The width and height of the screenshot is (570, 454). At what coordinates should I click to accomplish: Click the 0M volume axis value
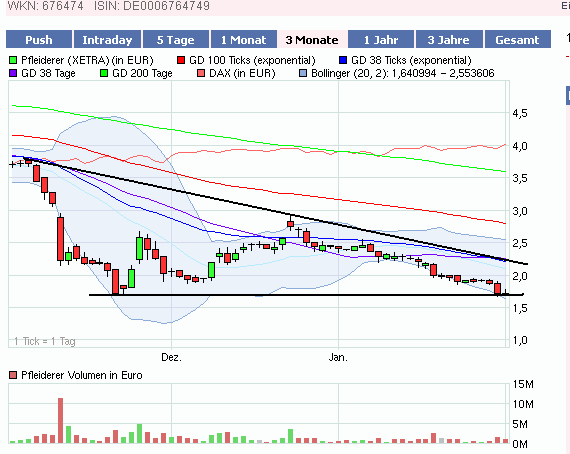click(520, 444)
